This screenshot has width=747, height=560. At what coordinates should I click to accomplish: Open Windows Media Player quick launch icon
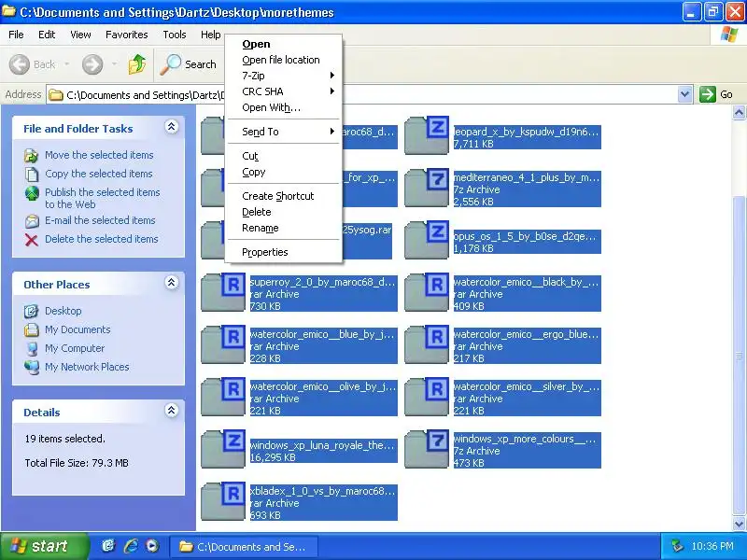click(x=152, y=546)
